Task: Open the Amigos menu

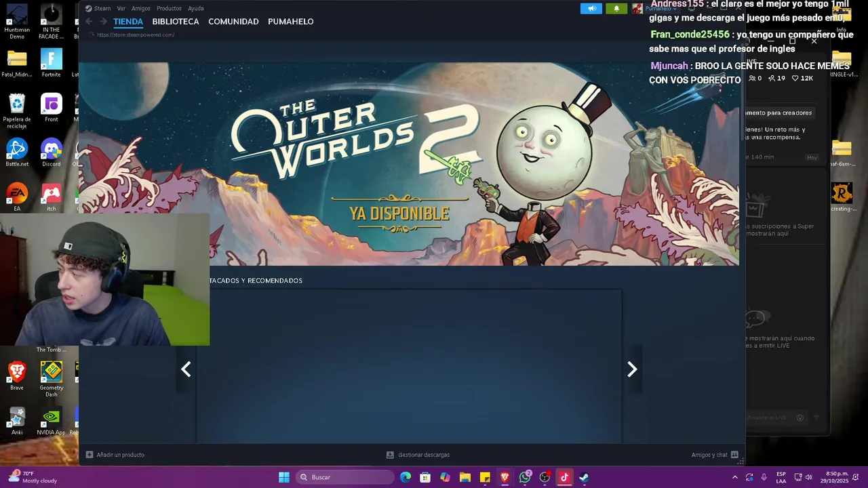Action: click(140, 8)
